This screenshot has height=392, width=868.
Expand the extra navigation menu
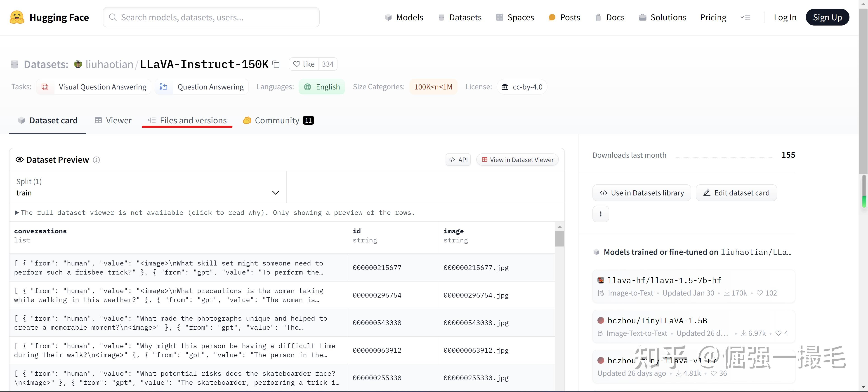[745, 17]
